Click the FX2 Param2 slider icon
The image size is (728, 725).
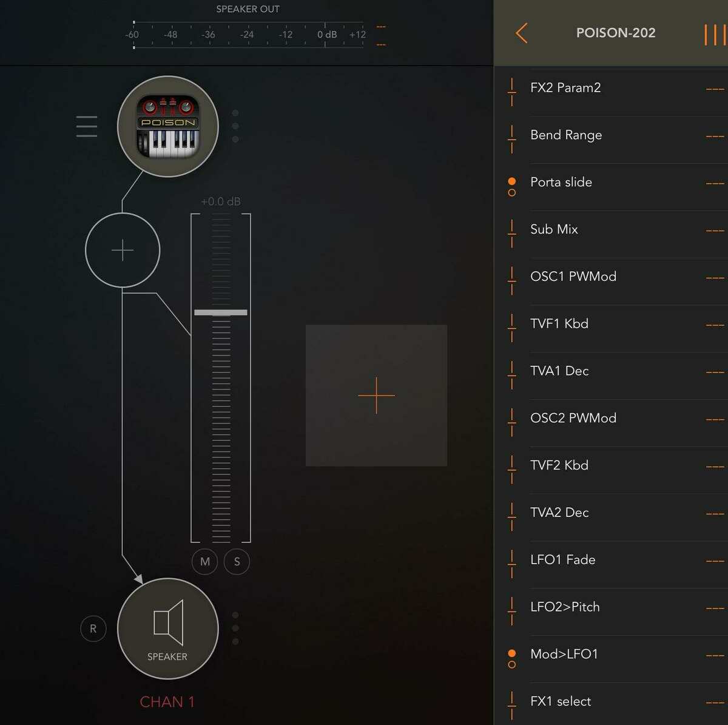pyautogui.click(x=512, y=92)
